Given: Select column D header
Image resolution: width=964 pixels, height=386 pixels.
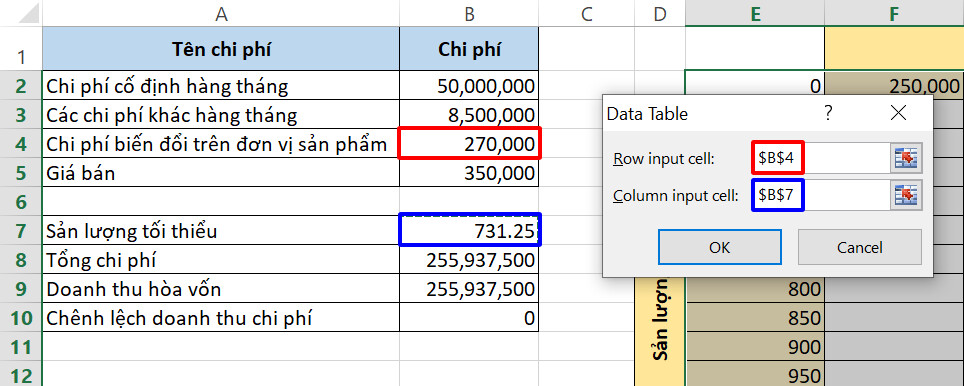Looking at the screenshot, I should click(x=660, y=13).
